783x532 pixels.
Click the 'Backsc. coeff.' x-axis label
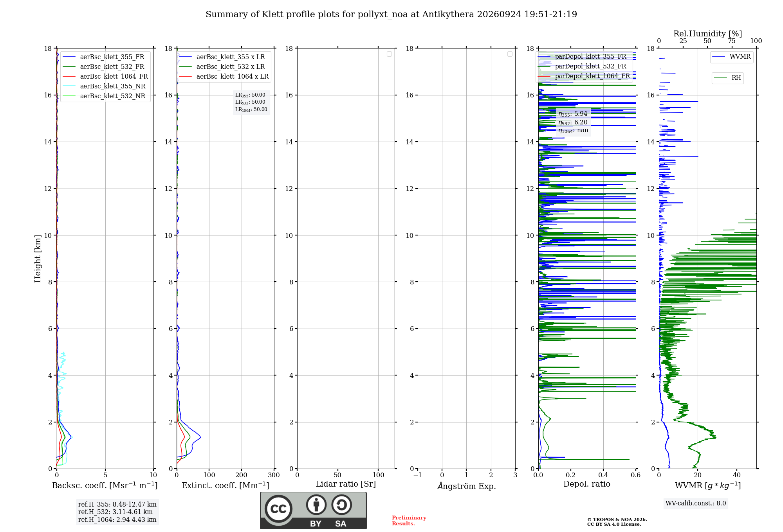click(x=105, y=485)
